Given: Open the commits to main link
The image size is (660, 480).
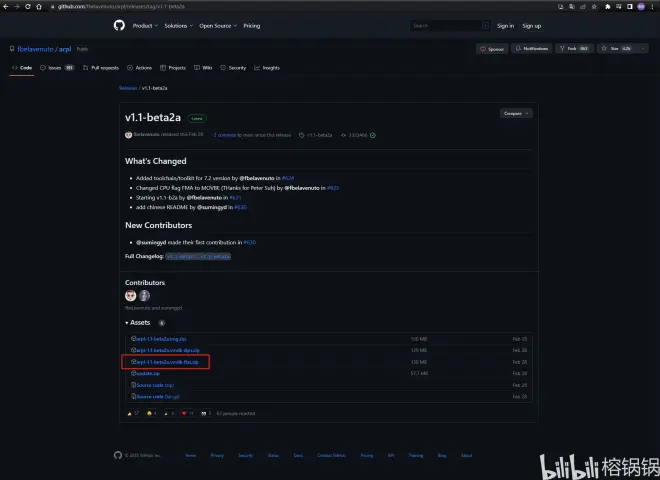Looking at the screenshot, I should 225,135.
